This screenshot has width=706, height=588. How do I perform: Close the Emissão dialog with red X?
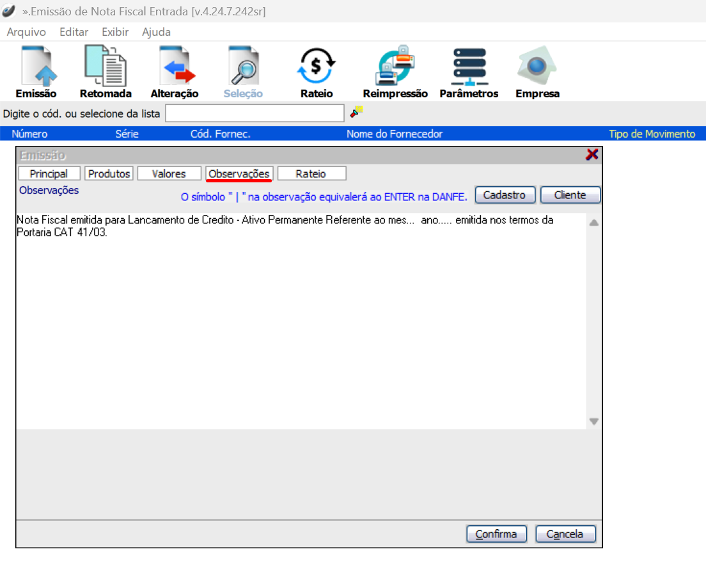(592, 154)
